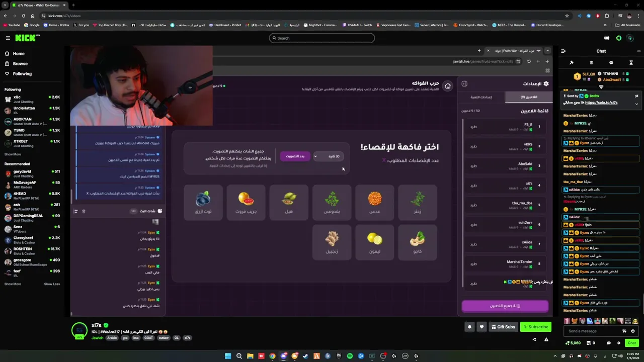The height and width of the screenshot is (362, 644).
Task: Collapse Recommended list with Show Less
Action: (x=52, y=284)
